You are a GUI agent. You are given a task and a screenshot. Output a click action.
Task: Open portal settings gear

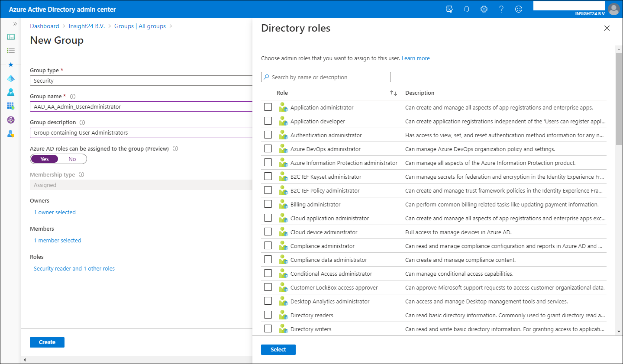(484, 9)
